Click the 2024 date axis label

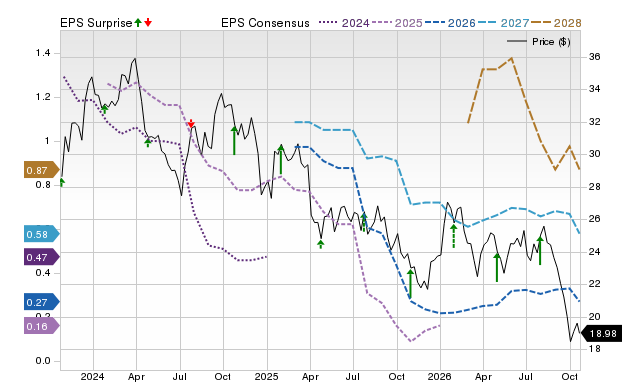[93, 376]
